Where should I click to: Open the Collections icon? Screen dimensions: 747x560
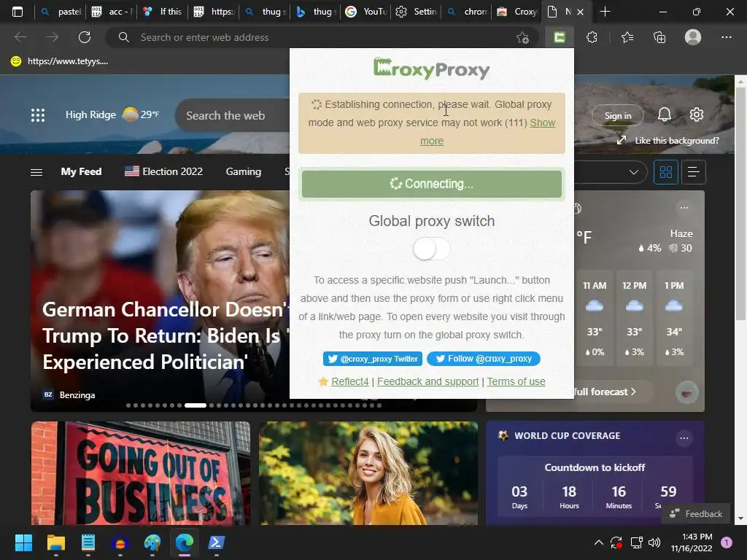(659, 37)
